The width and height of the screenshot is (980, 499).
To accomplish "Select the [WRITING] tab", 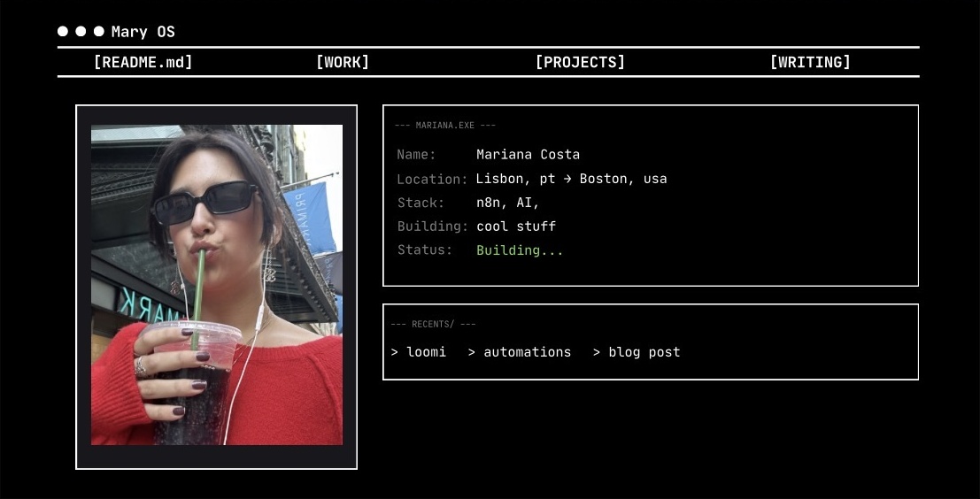I will coord(810,62).
